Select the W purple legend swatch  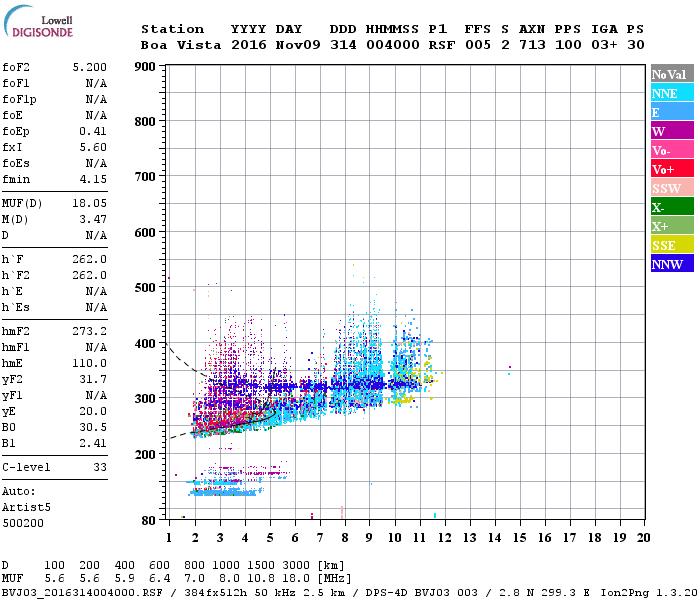click(x=672, y=131)
